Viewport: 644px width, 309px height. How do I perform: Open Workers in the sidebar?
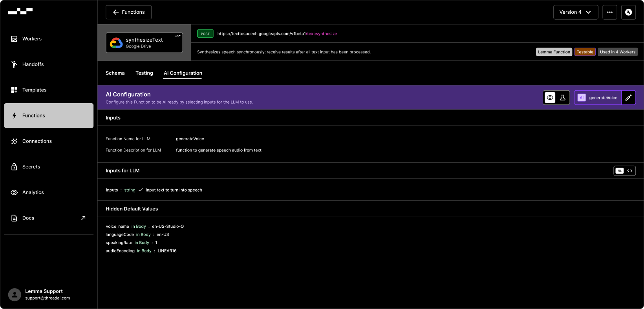coord(49,39)
